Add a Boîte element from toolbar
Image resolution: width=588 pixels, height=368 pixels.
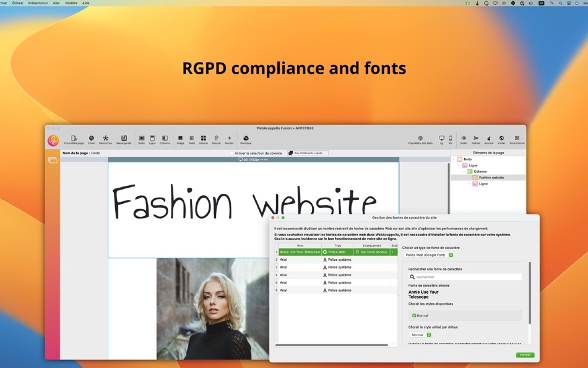[x=141, y=139]
